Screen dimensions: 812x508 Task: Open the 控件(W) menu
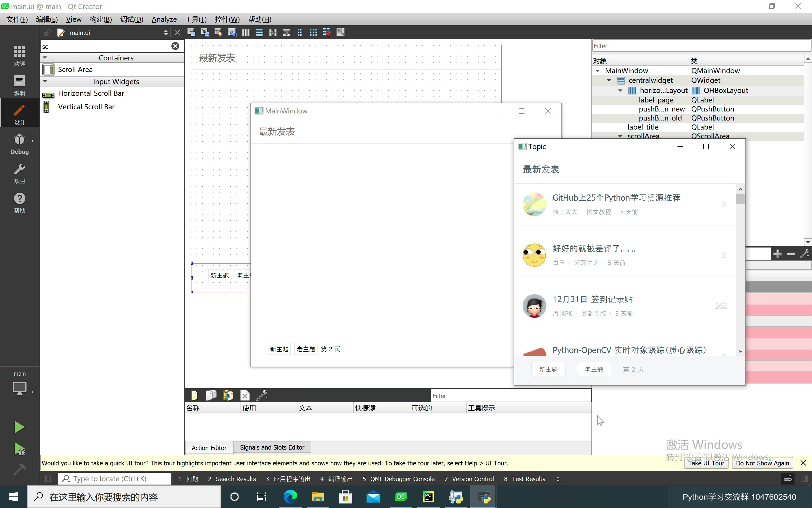pos(227,19)
